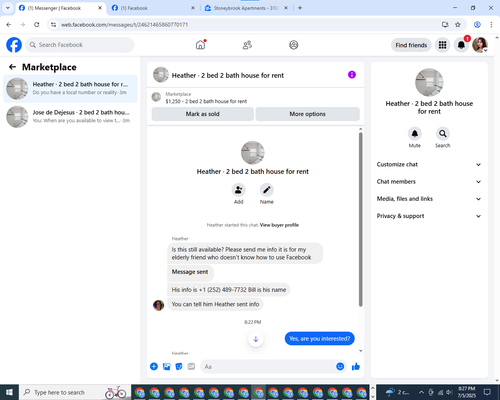Click the Facebook logo

click(14, 45)
